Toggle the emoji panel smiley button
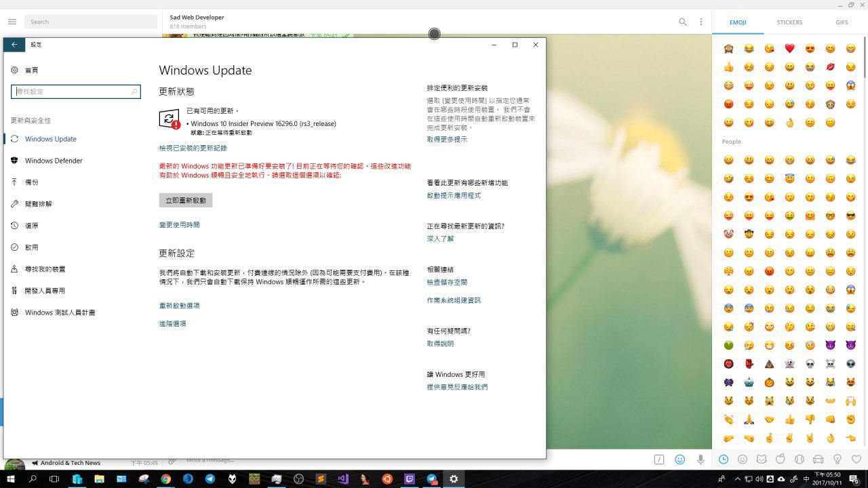This screenshot has width=868, height=488. tap(679, 460)
